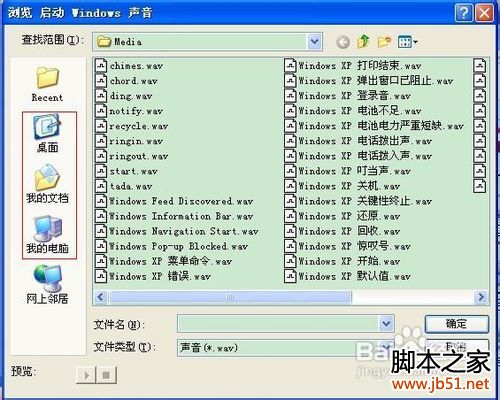Create a new folder
The height and width of the screenshot is (400, 500).
pos(384,42)
